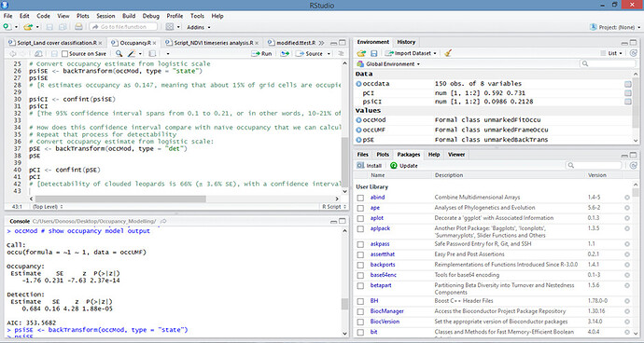Image resolution: width=644 pixels, height=343 pixels.
Task: Click the Save all documents icon
Action: pyautogui.click(x=63, y=27)
